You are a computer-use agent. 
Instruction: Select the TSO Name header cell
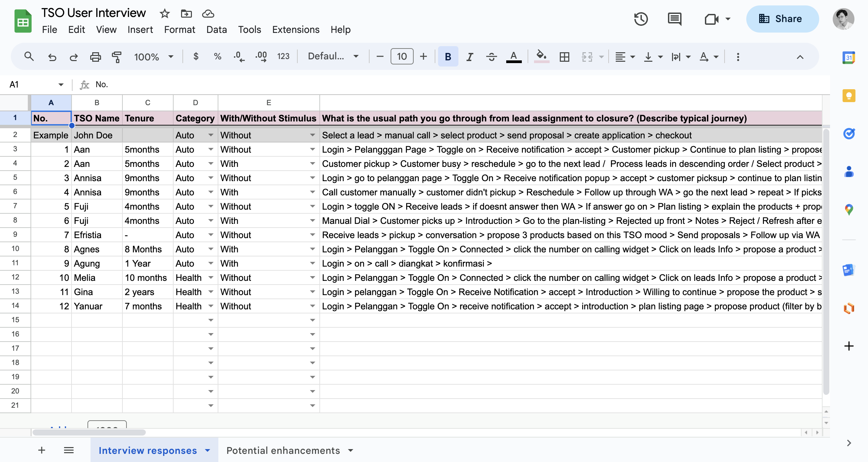(x=97, y=118)
